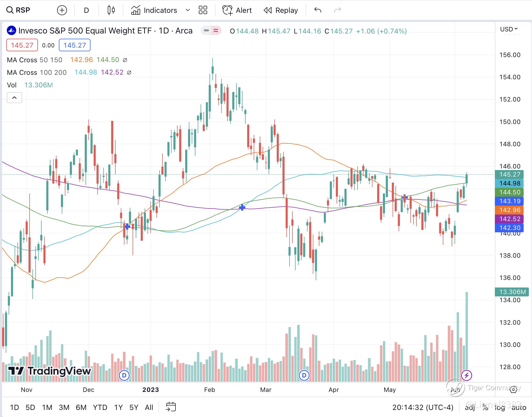Select the YTD time range
This screenshot has height=417, width=532.
(100, 407)
